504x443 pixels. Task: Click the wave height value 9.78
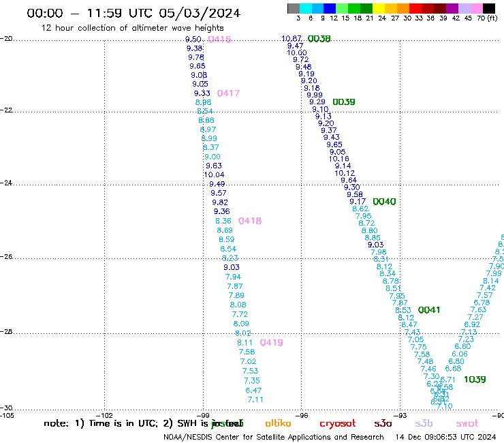pos(196,57)
